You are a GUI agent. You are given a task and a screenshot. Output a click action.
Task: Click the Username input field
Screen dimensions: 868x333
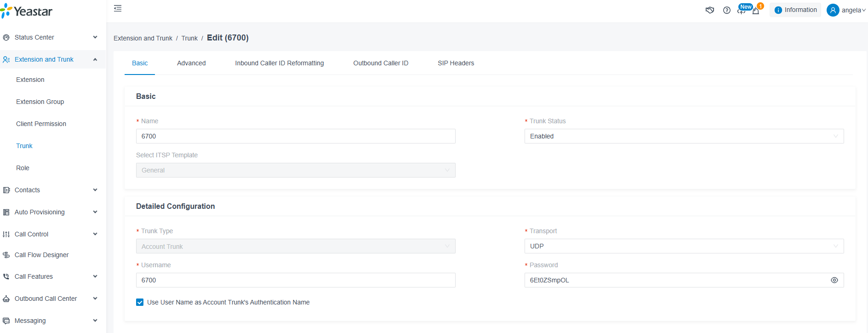point(296,280)
